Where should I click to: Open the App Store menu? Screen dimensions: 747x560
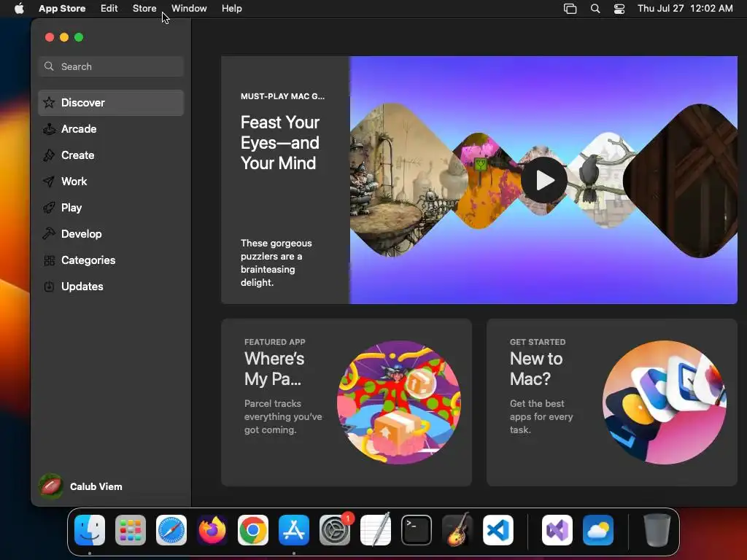(62, 9)
